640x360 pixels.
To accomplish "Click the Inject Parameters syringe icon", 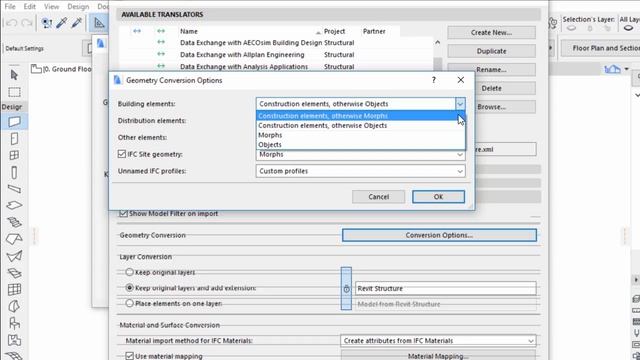I will click(x=77, y=23).
